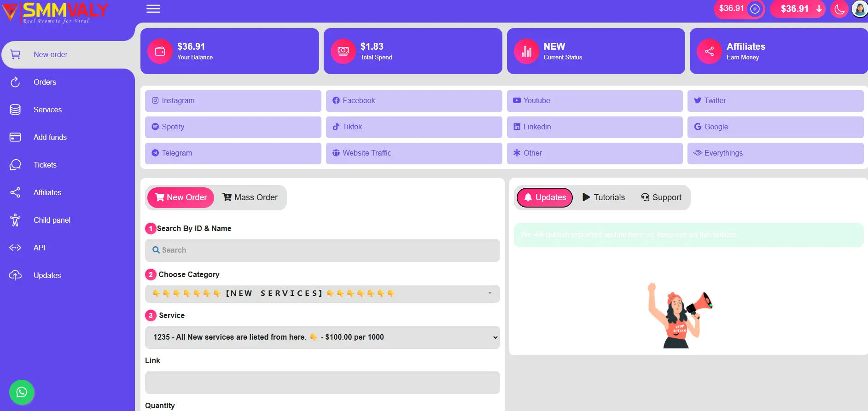The height and width of the screenshot is (411, 868).
Task: Click the Updates cloud upload icon
Action: [15, 275]
